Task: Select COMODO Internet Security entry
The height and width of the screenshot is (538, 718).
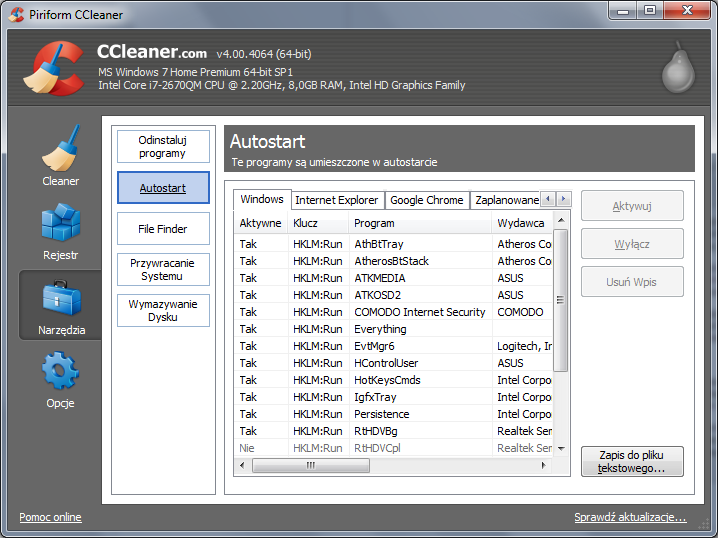Action: click(x=393, y=312)
